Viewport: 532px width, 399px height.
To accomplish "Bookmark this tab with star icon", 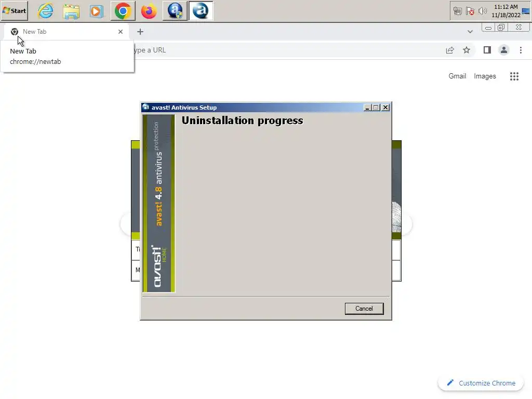I will coord(467,50).
